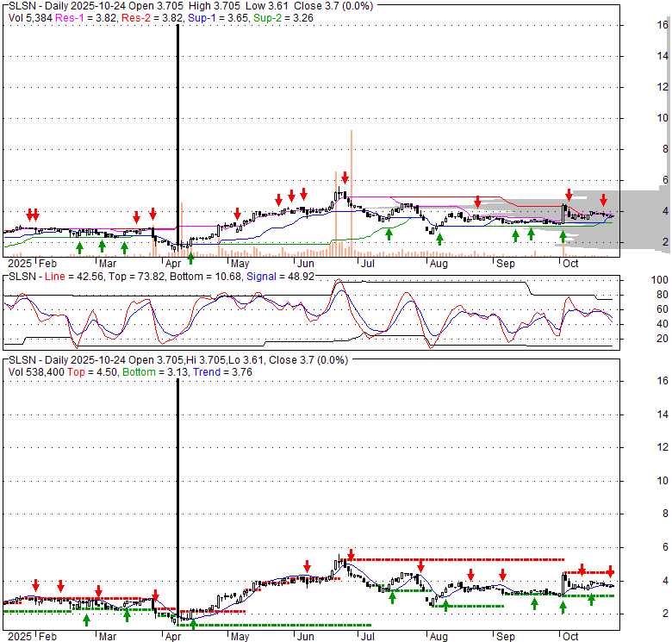Click the bottom chart's SLSN Daily title text
This screenshot has width=672, height=642.
click(178, 360)
